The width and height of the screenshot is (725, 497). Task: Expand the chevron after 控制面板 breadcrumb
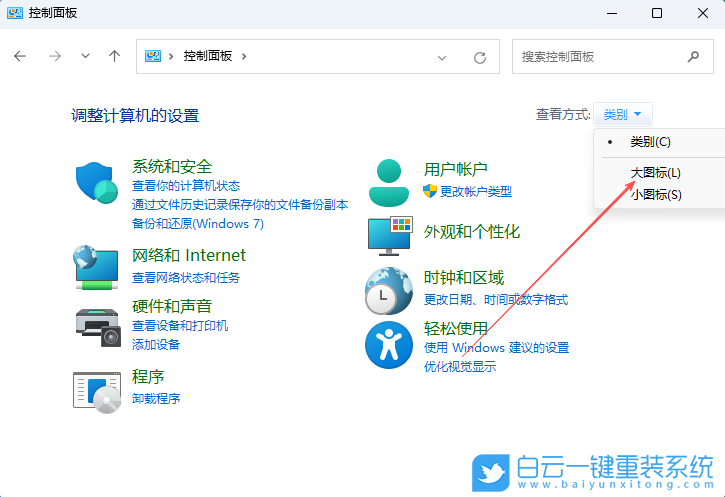click(244, 56)
